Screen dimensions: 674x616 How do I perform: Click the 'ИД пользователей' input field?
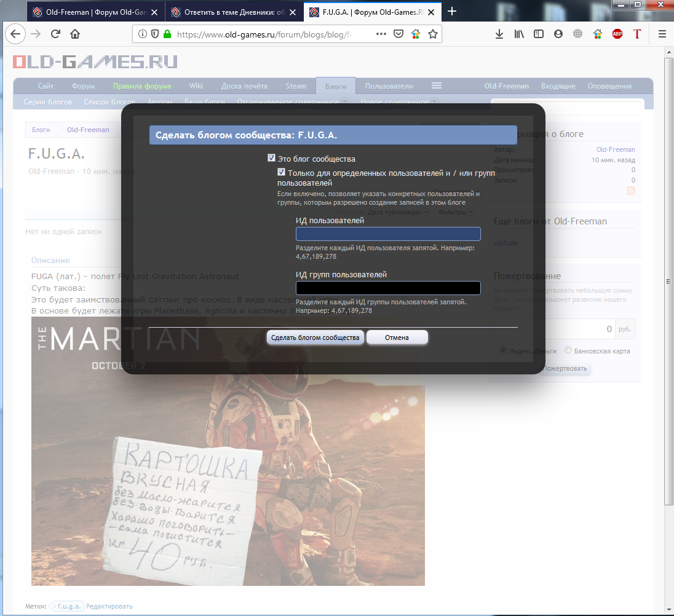[388, 234]
